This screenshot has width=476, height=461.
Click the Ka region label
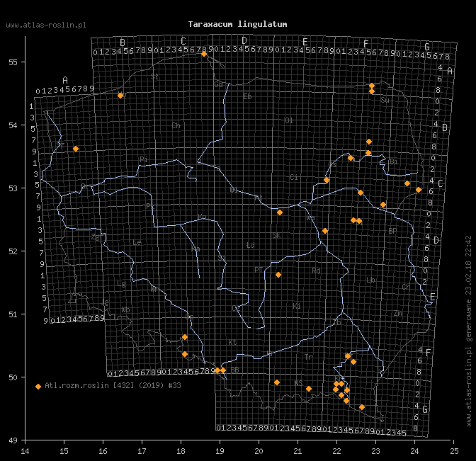point(196,249)
